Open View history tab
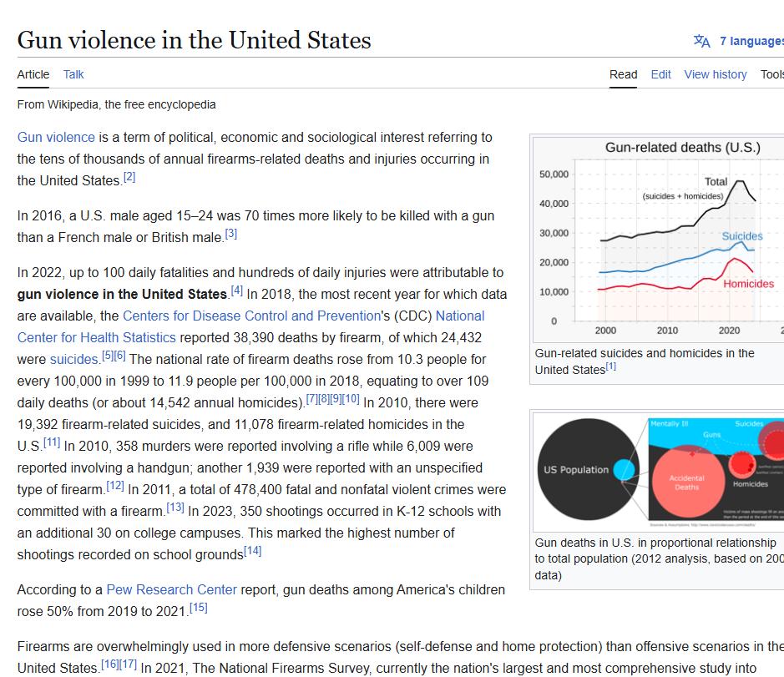784x677 pixels. point(715,74)
